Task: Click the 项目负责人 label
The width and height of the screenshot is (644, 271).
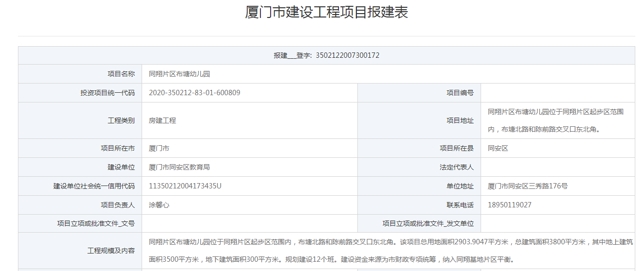Action: [x=118, y=205]
